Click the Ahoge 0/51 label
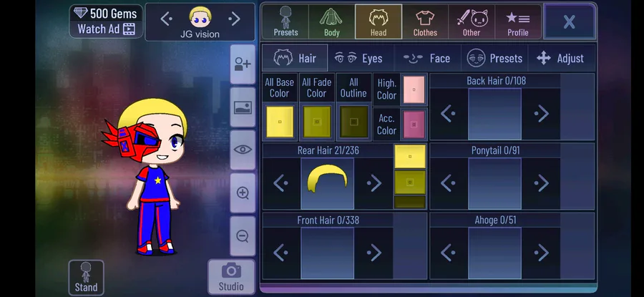The height and width of the screenshot is (297, 644). [x=495, y=220]
